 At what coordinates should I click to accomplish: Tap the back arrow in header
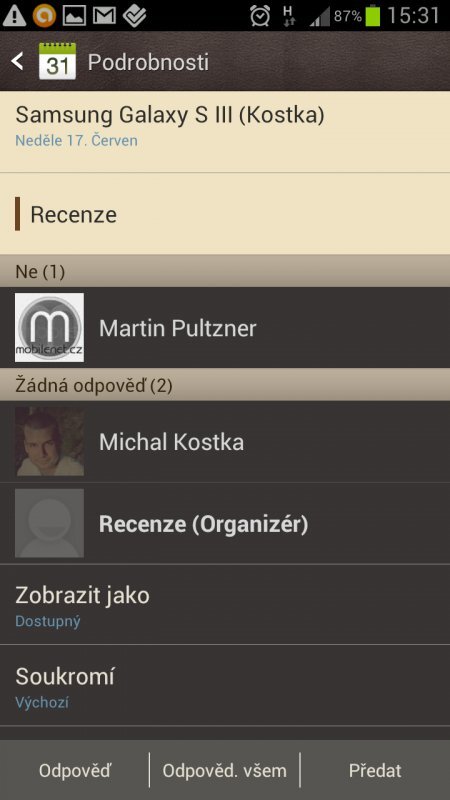pos(17,62)
